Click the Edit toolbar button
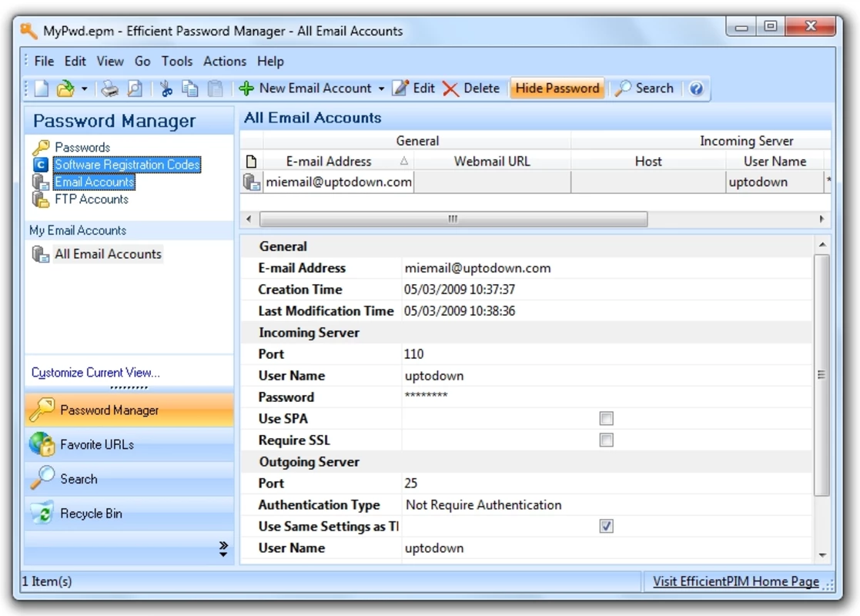Image resolution: width=860 pixels, height=616 pixels. (x=414, y=89)
